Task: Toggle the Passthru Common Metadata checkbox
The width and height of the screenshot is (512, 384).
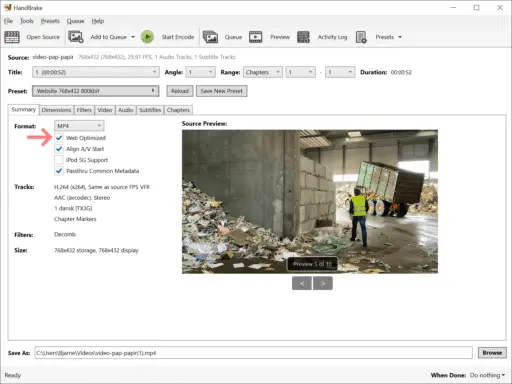Action: (x=59, y=171)
